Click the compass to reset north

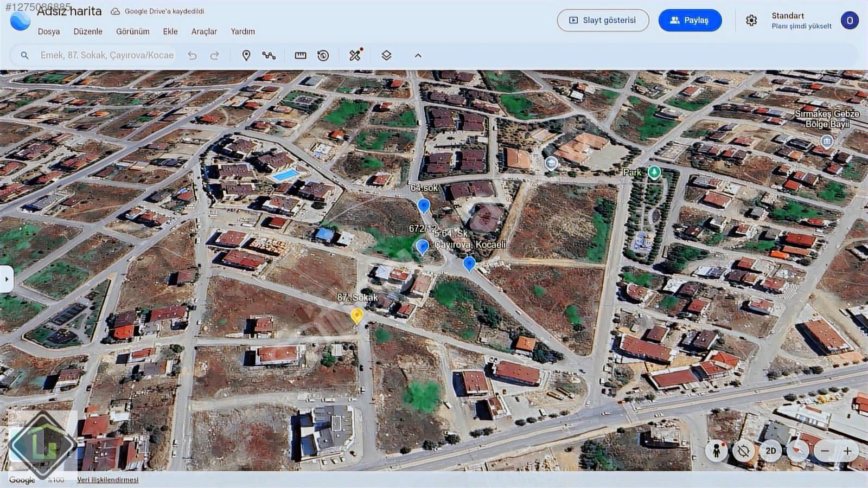[797, 451]
